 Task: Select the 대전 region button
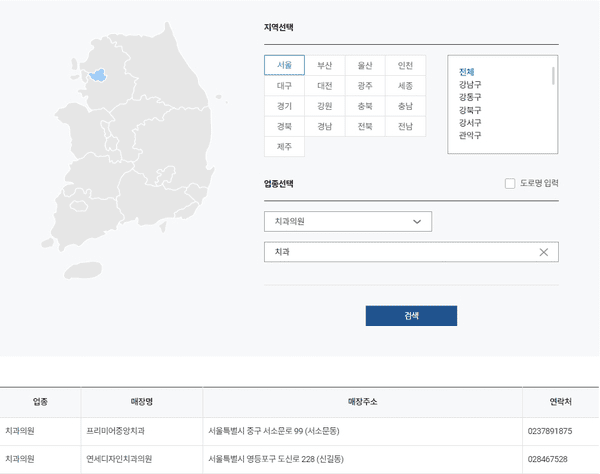325,86
